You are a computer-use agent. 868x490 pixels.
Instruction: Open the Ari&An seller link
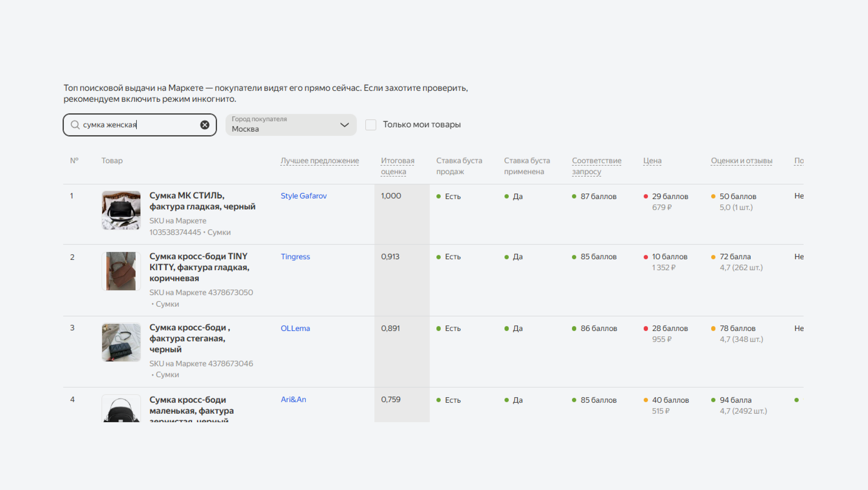pos(293,399)
